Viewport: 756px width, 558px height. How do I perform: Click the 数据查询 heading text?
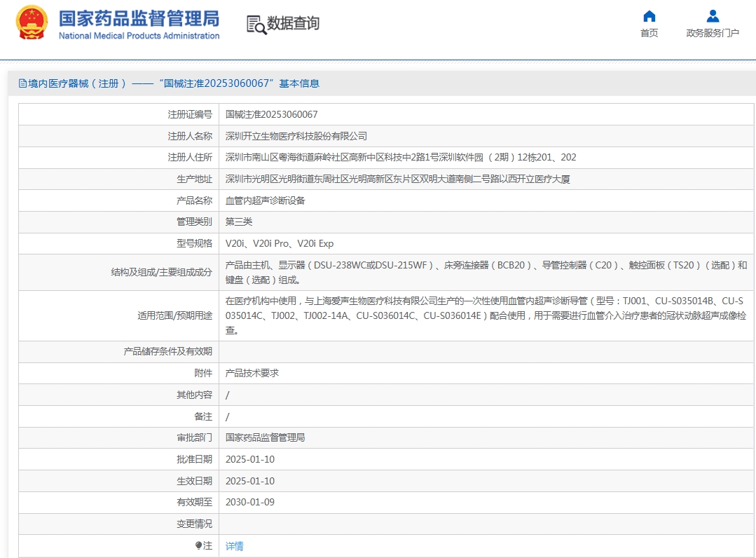coord(293,23)
